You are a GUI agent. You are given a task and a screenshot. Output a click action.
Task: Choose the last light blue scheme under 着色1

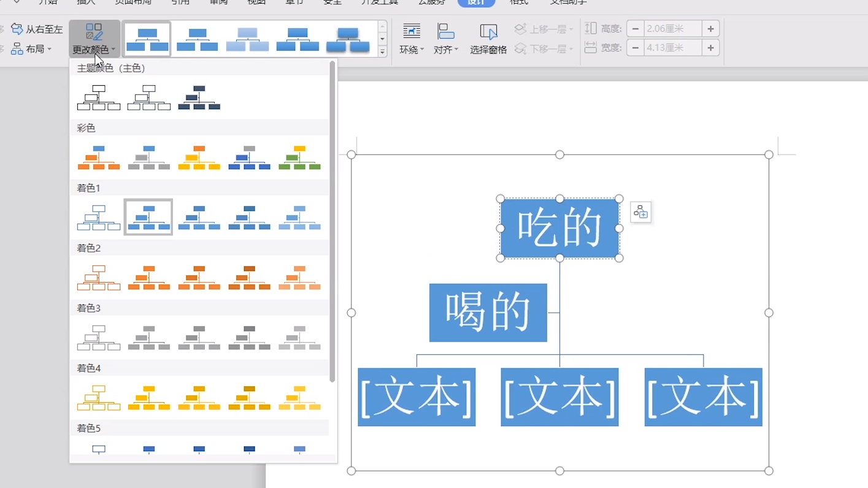click(x=299, y=218)
